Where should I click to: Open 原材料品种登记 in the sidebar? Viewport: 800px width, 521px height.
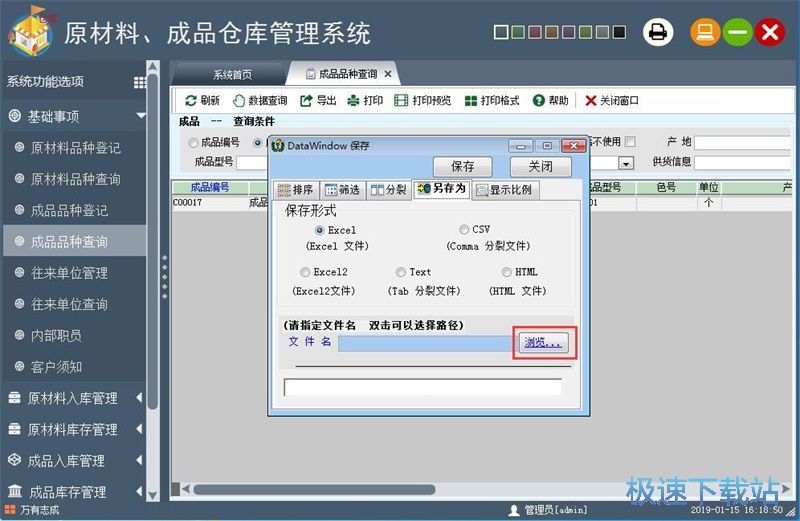76,148
